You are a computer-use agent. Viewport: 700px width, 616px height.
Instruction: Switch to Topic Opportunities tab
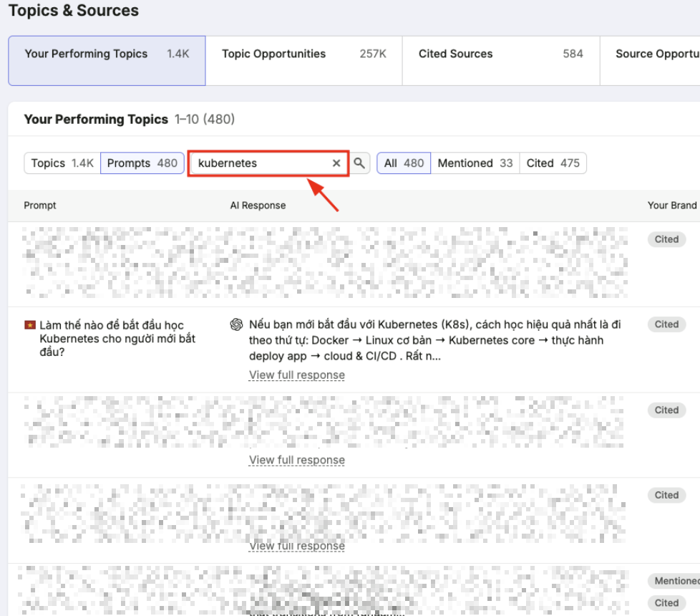[304, 61]
